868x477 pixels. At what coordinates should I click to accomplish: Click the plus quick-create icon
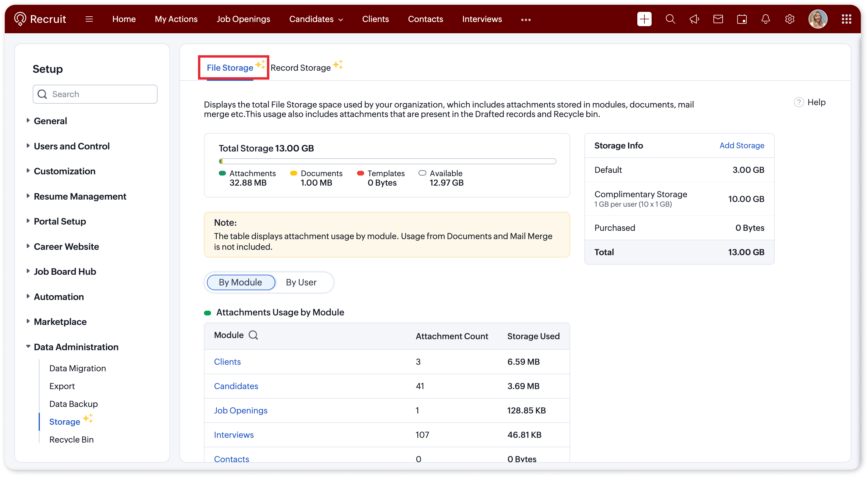click(644, 19)
